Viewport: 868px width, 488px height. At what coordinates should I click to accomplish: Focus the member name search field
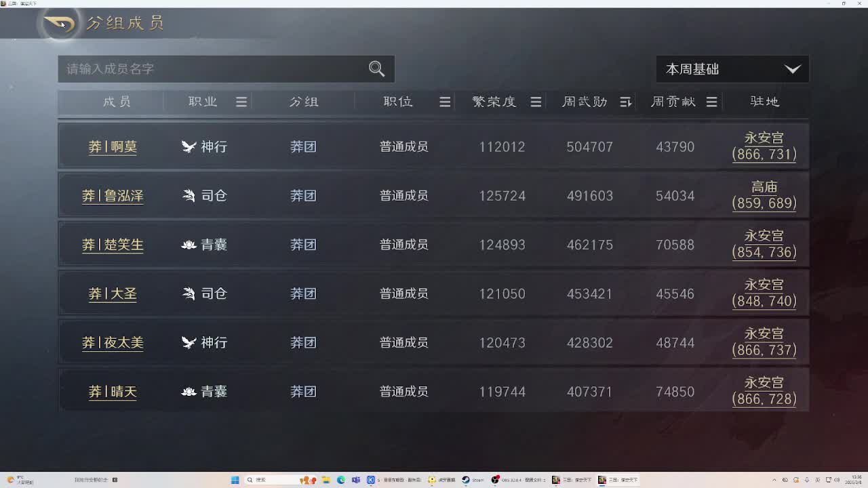(x=210, y=69)
